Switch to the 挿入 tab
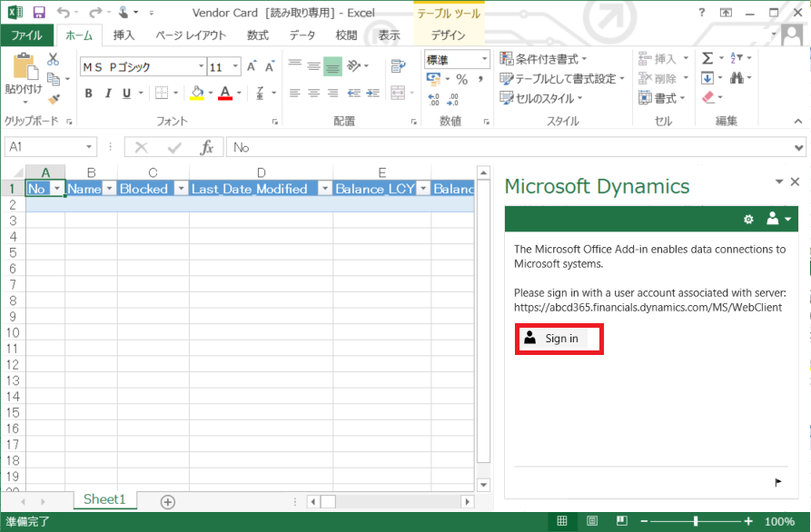811x532 pixels. [124, 35]
